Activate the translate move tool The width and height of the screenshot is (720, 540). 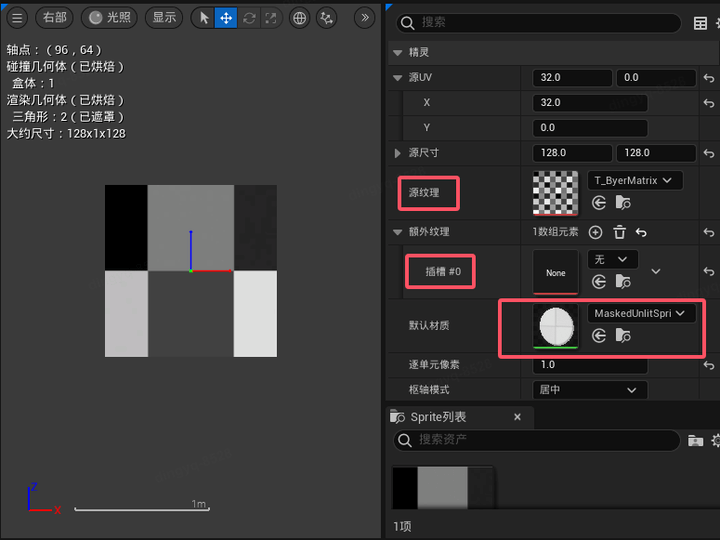click(x=226, y=18)
